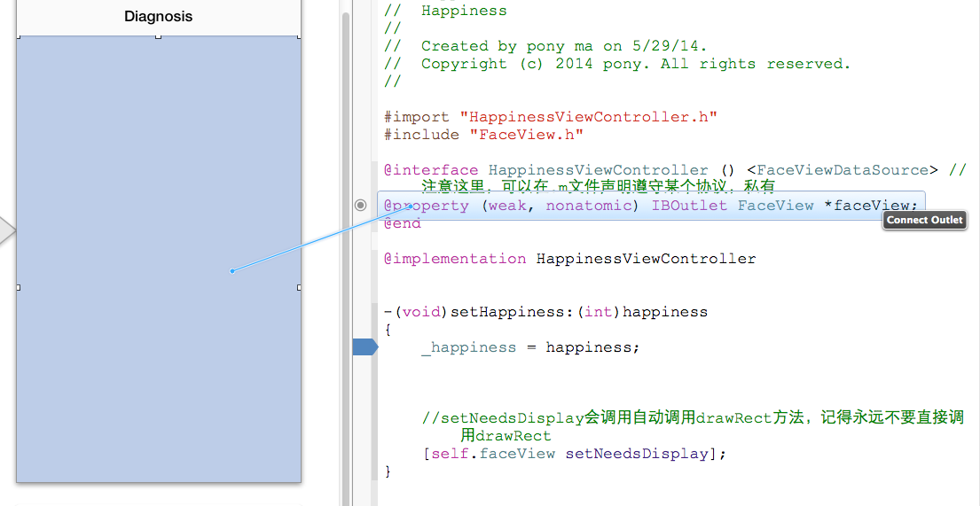This screenshot has width=980, height=506.
Task: Click the blue breakpoint marker in gutter
Action: click(x=365, y=346)
